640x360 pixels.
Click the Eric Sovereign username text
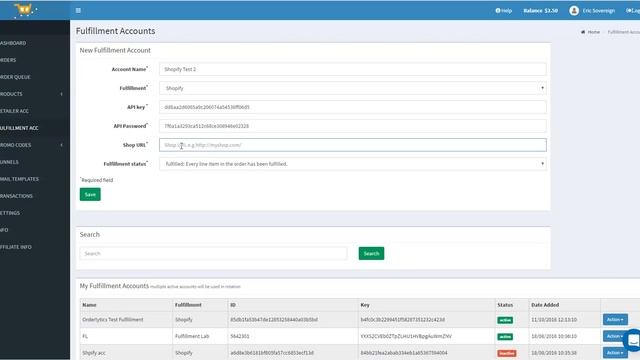(598, 11)
